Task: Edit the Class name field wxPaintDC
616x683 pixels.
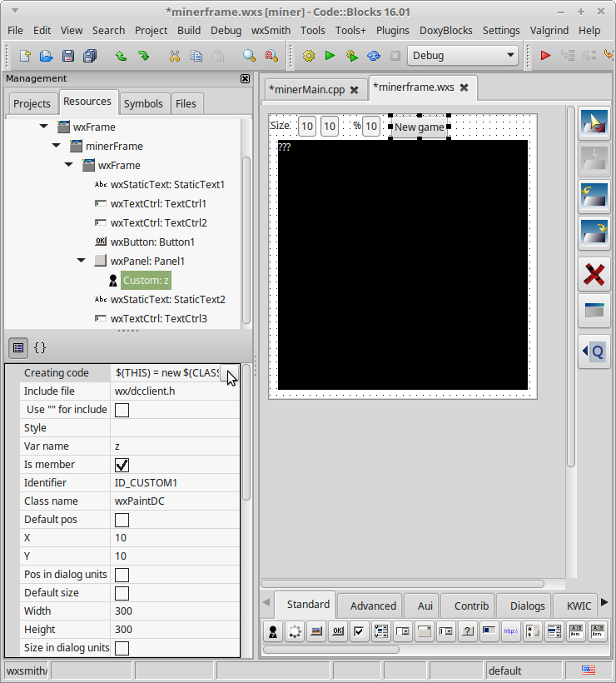Action: click(175, 501)
